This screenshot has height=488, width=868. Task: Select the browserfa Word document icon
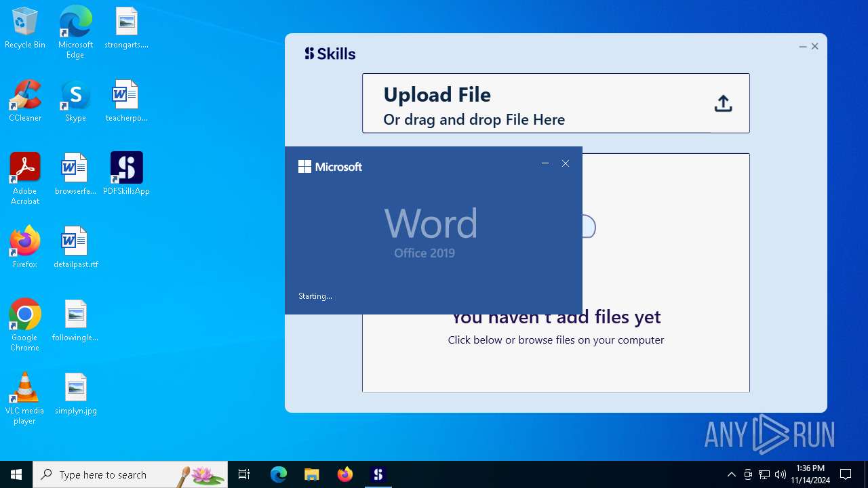(x=75, y=174)
